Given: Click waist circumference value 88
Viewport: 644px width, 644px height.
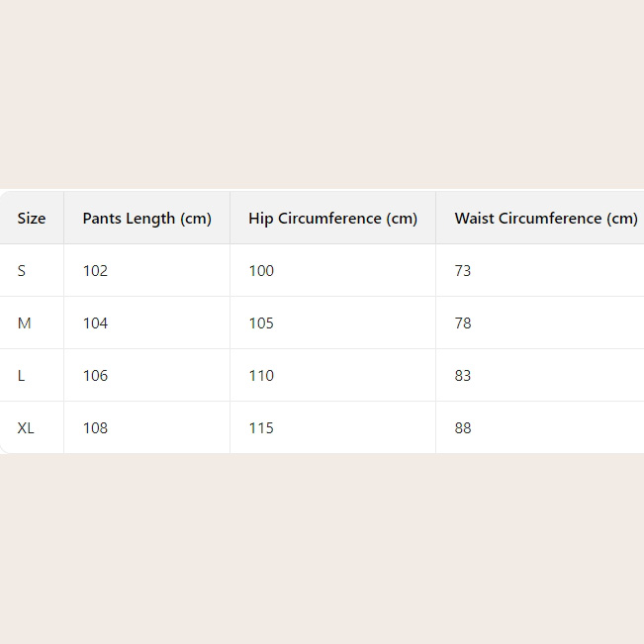Looking at the screenshot, I should point(463,428).
